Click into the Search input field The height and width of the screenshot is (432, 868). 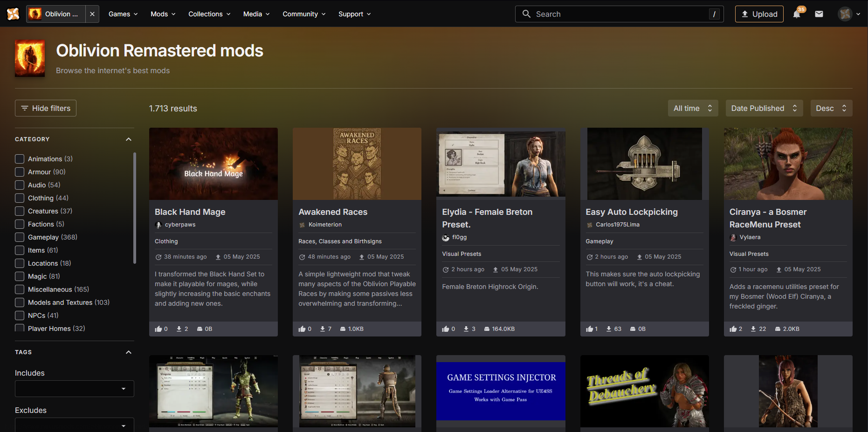click(620, 14)
